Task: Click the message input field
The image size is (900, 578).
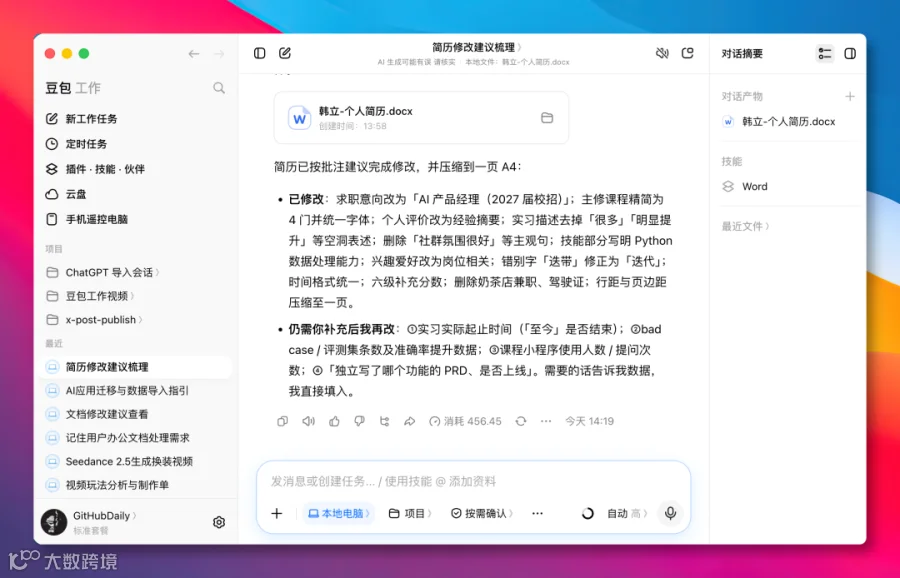Action: click(x=474, y=481)
